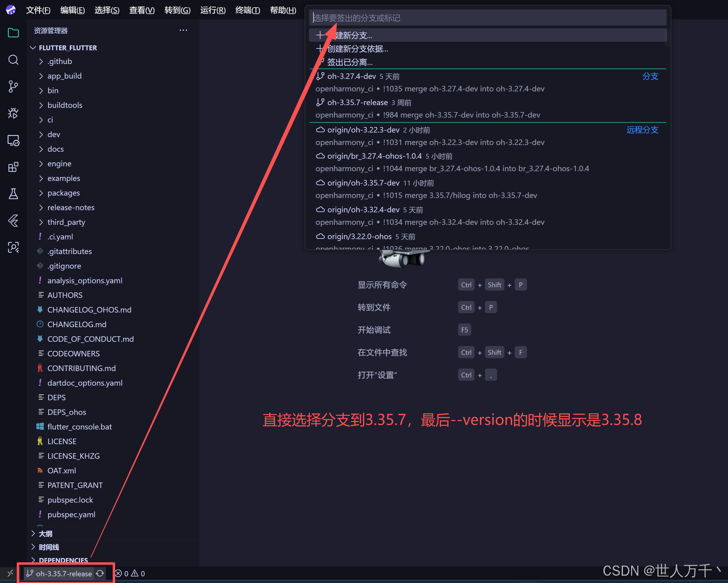Open the Remote Explorer view
Image resolution: width=728 pixels, height=583 pixels.
13,140
